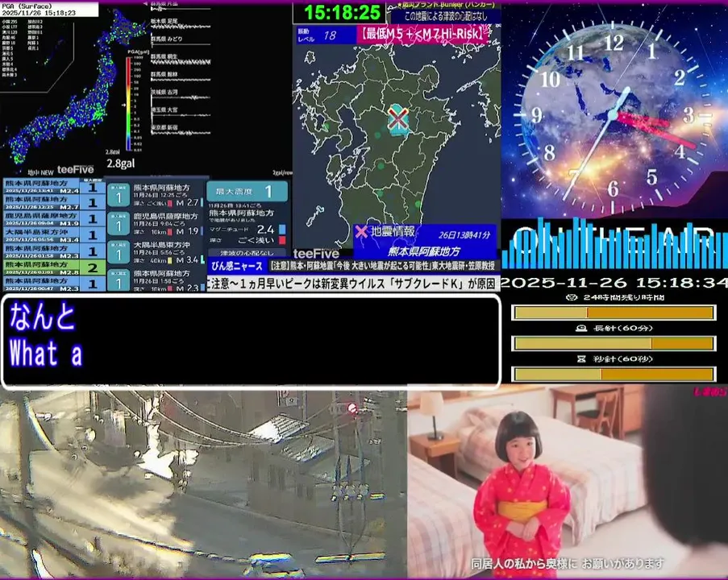Image resolution: width=728 pixels, height=580 pixels.
Task: Click the 群馬県 館林 waveform label
Action: [x=164, y=74]
